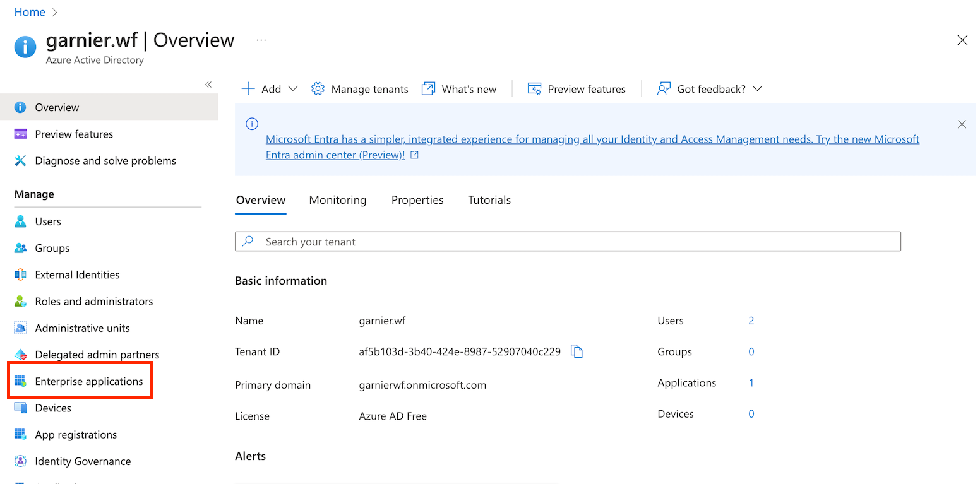Click the What's new button
The image size is (980, 484).
point(459,89)
